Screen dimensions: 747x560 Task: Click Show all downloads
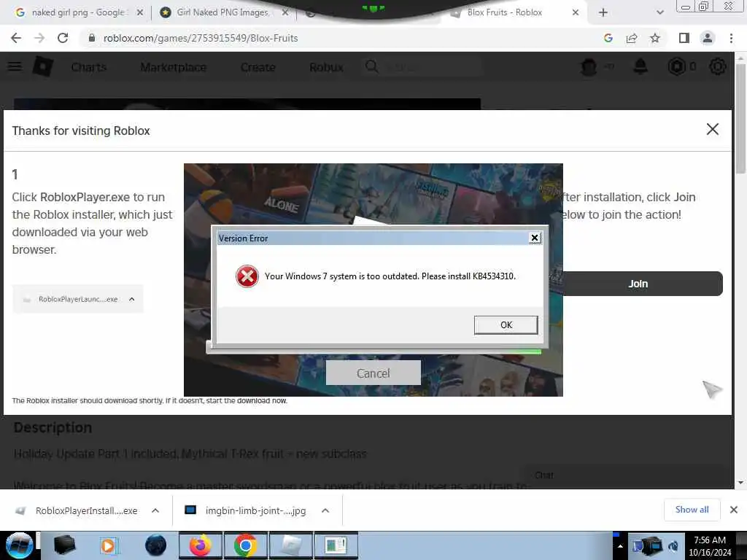tap(692, 510)
